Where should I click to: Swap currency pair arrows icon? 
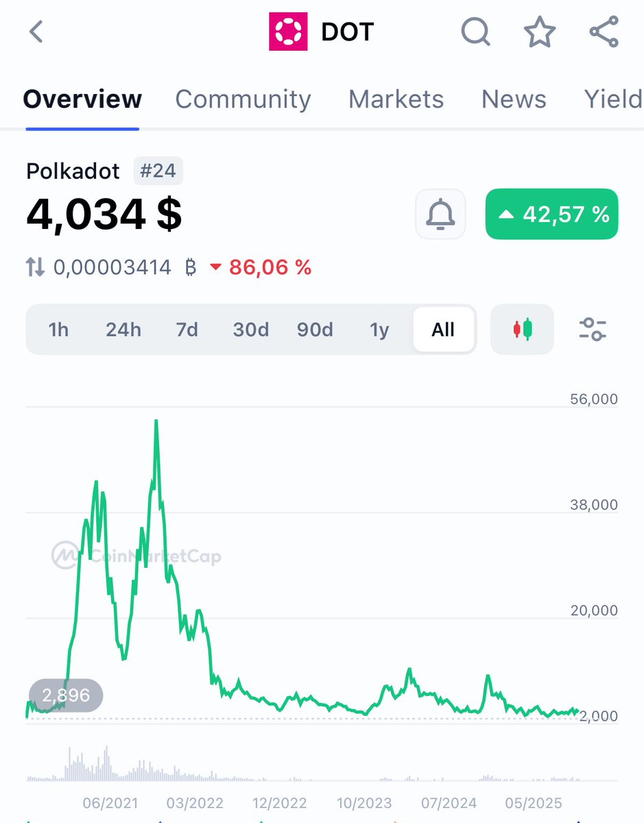pos(35,267)
